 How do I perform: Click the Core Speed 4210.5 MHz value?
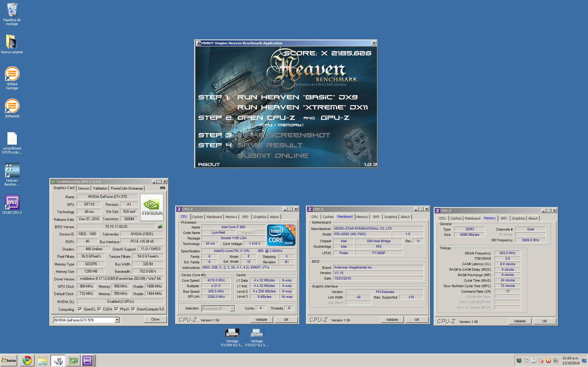pyautogui.click(x=216, y=280)
